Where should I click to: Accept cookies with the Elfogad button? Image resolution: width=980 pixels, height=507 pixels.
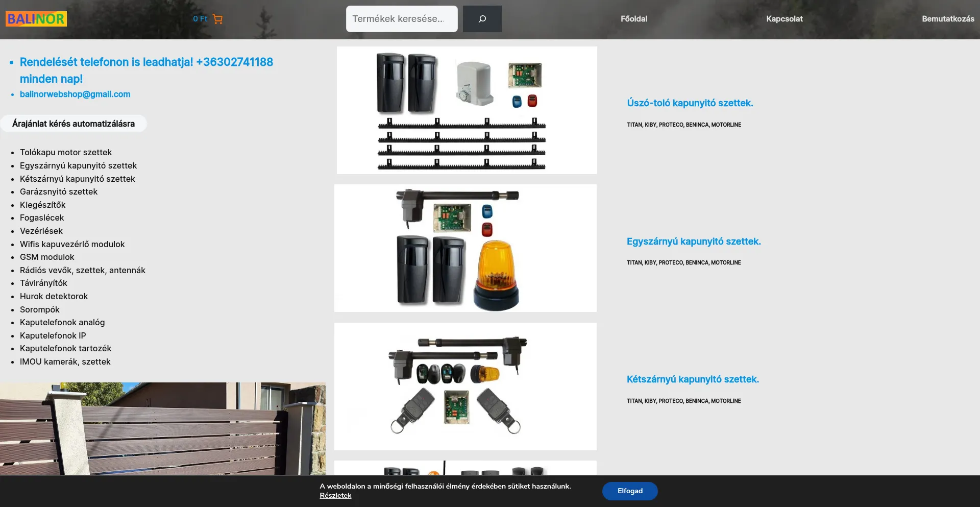coord(629,491)
